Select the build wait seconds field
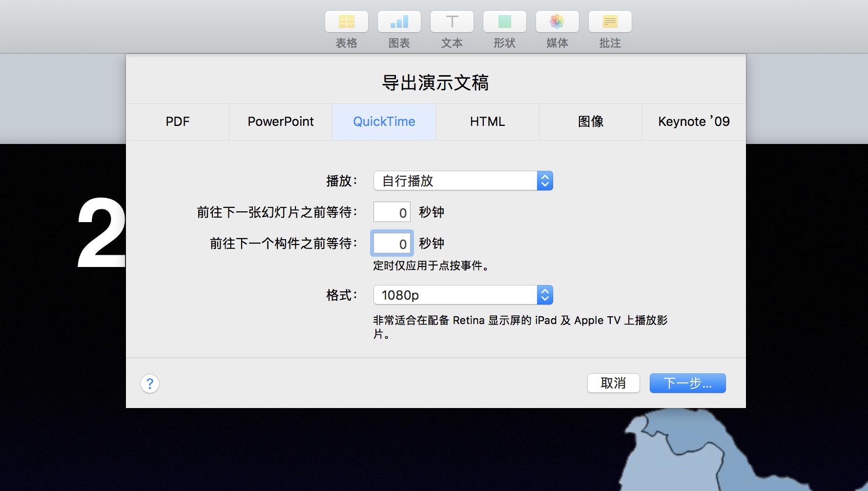This screenshot has width=868, height=491. 392,243
